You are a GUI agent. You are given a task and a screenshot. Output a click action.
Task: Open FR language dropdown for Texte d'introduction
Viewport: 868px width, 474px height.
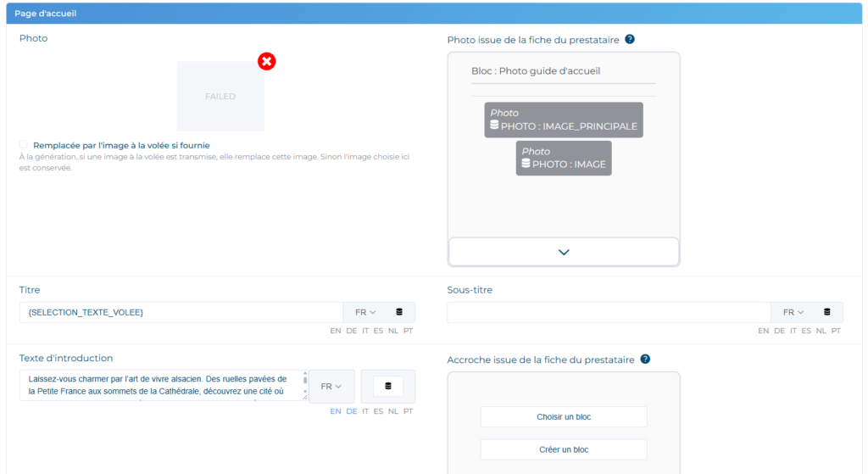[331, 387]
